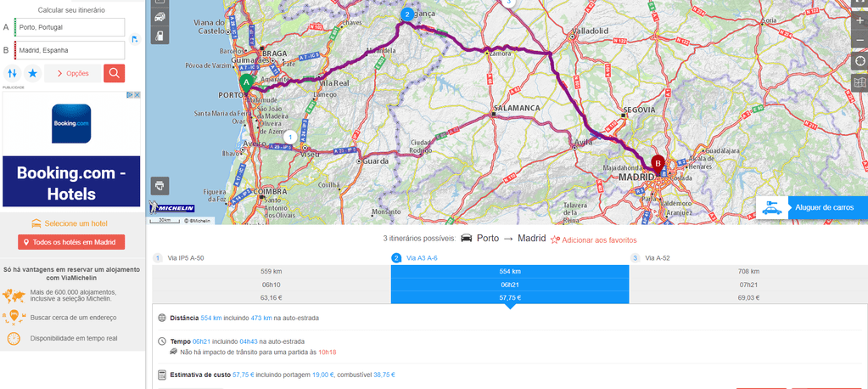Click the SEGOVIA city label on map

[x=639, y=110]
